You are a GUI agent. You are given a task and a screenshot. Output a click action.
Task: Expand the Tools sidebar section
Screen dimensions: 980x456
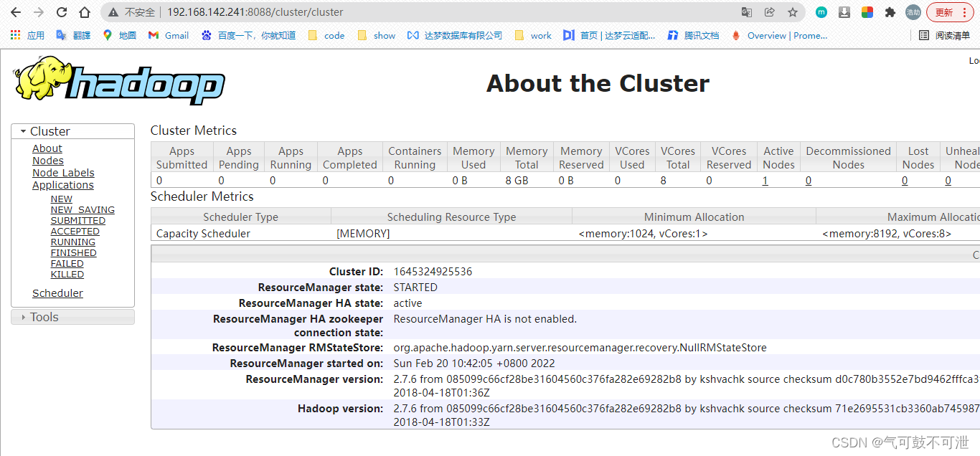(x=72, y=317)
